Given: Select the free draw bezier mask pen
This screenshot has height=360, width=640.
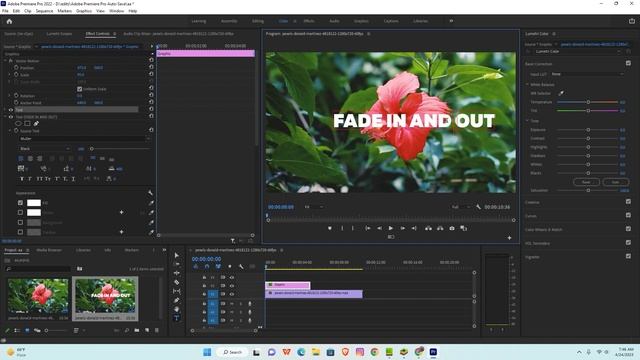Looking at the screenshot, I should click(x=36, y=123).
